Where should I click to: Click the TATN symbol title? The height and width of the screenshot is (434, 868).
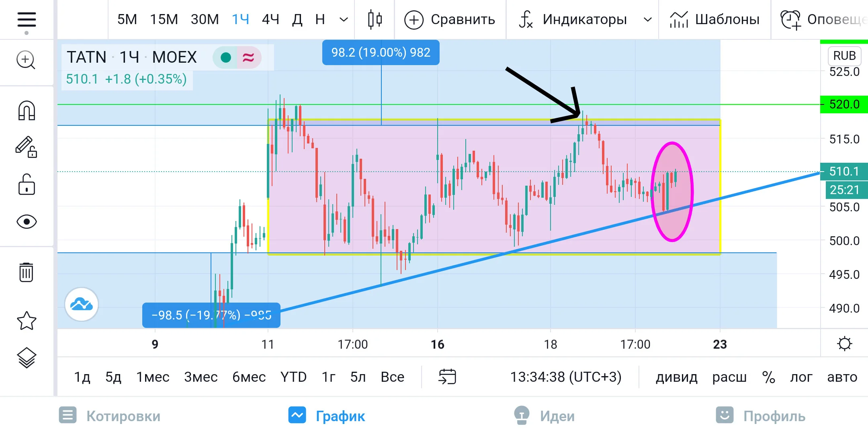click(x=86, y=57)
